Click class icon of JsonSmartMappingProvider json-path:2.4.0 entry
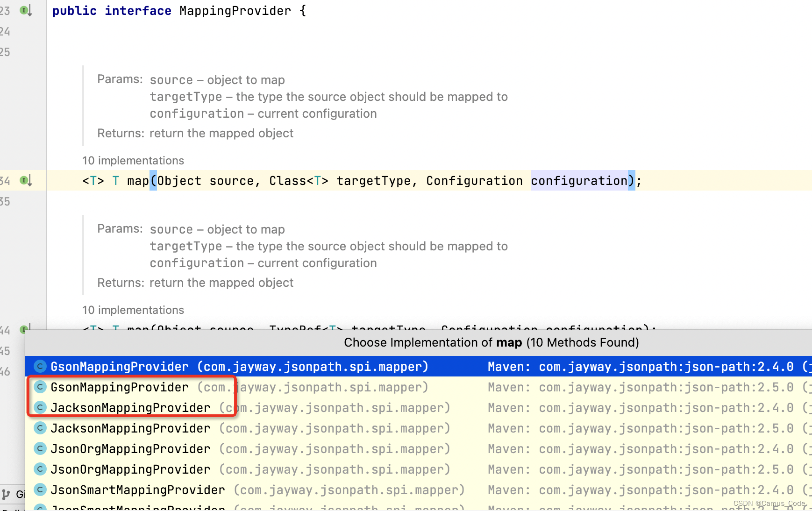The width and height of the screenshot is (812, 511). pyautogui.click(x=40, y=490)
